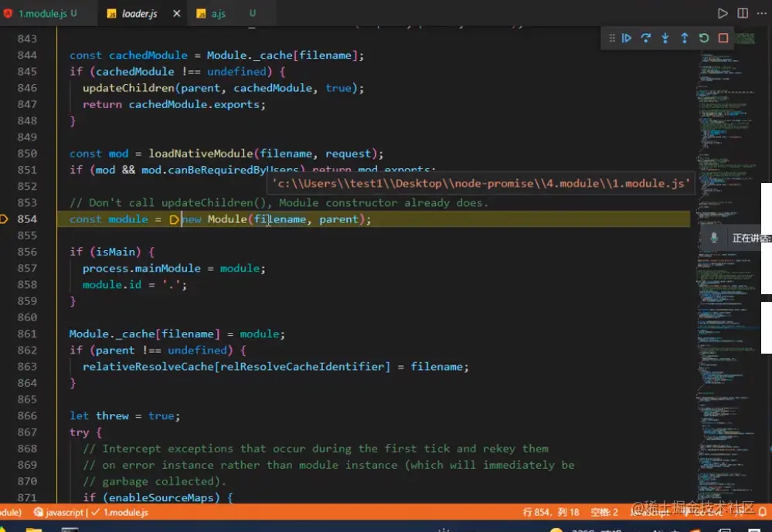The height and width of the screenshot is (532, 772).
Task: Click 'relativeResolveCache' on line 863
Action: [148, 367]
